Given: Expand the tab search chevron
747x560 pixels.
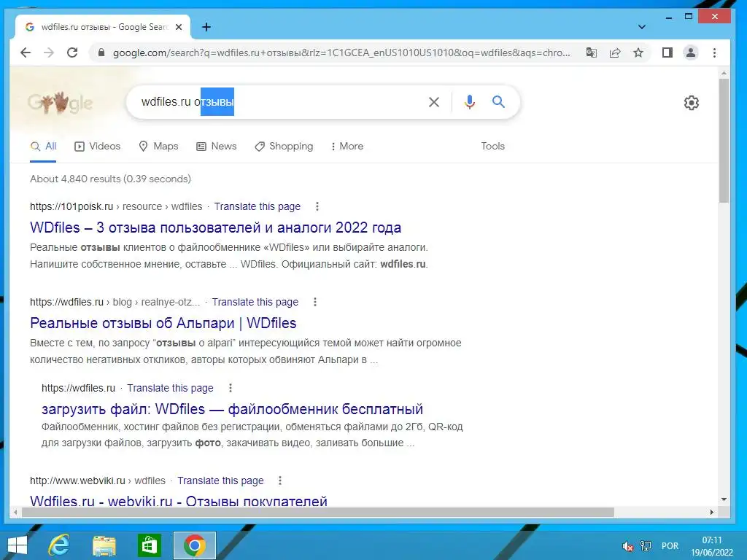Looking at the screenshot, I should click(642, 27).
